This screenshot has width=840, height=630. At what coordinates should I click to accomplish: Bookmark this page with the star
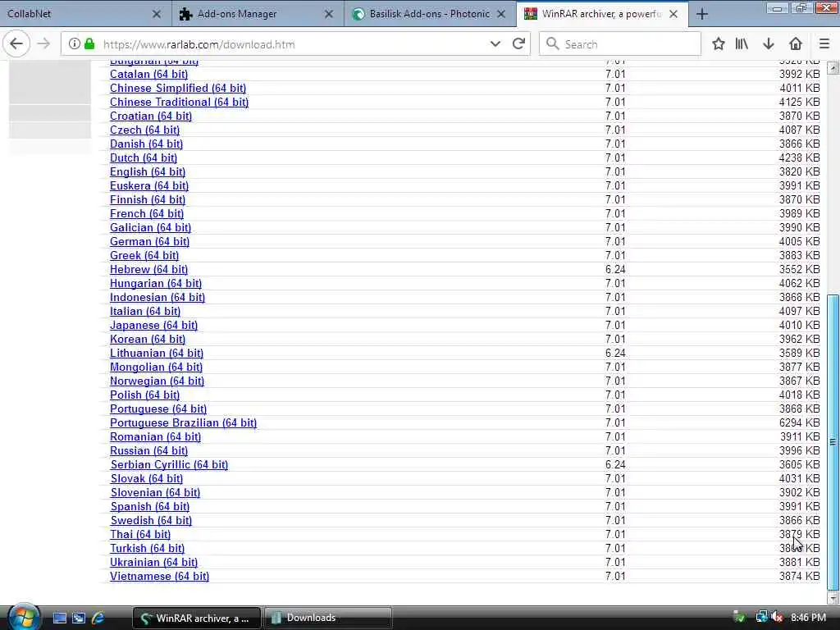(719, 44)
